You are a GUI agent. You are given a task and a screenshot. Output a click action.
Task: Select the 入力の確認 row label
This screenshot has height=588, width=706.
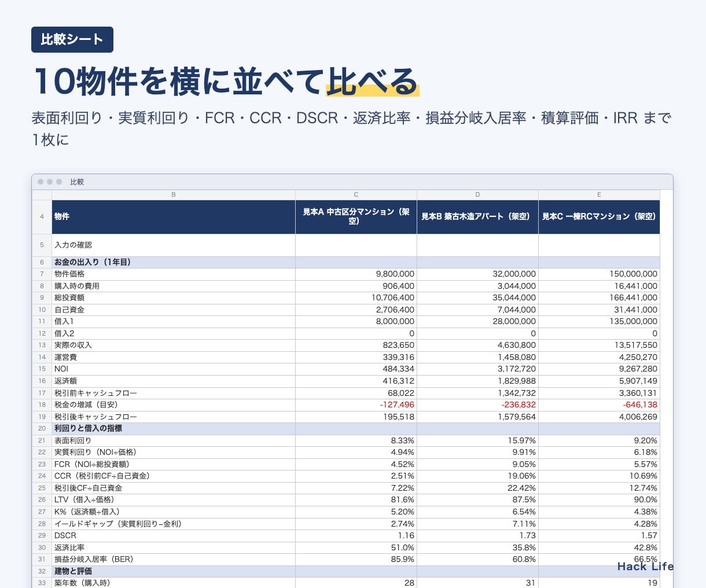click(x=73, y=245)
